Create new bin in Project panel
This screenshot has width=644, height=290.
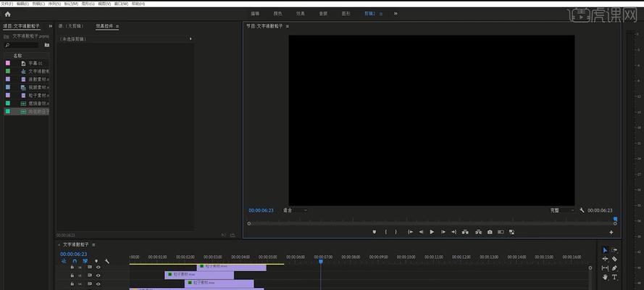[x=47, y=45]
